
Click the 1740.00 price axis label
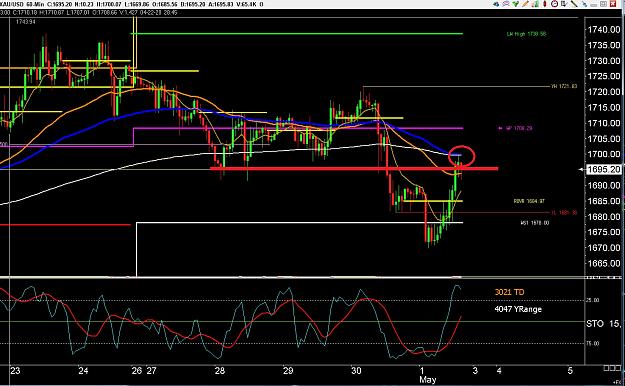click(603, 30)
